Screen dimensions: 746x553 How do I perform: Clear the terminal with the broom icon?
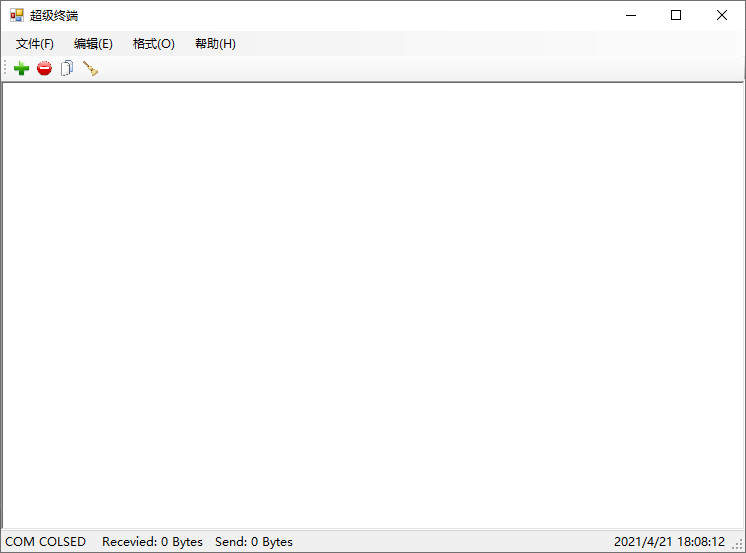90,69
